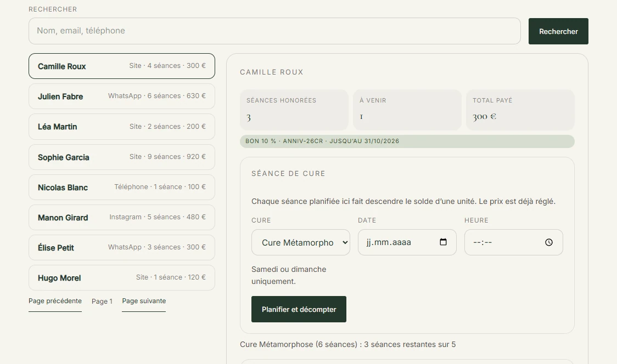Select client Hugo Morel in list
This screenshot has height=364, width=617.
pos(122,277)
